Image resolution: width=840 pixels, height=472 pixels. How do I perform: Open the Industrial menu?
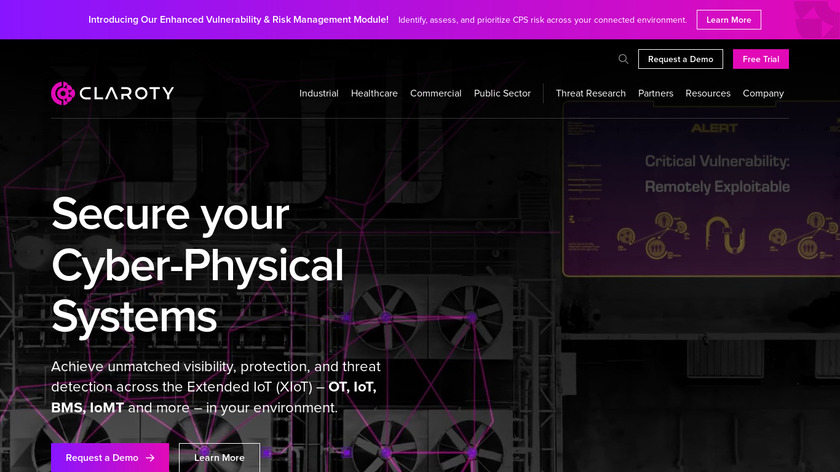point(319,93)
